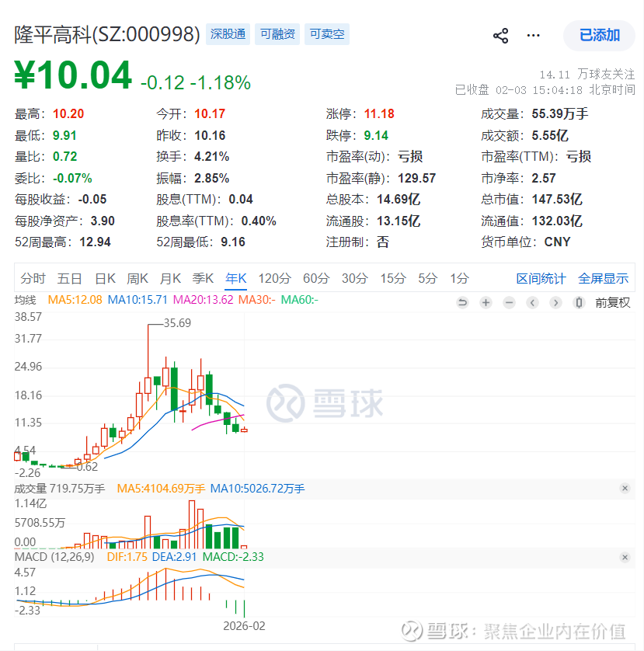Click the MA30:- indicator label
The image size is (644, 651).
(x=256, y=300)
